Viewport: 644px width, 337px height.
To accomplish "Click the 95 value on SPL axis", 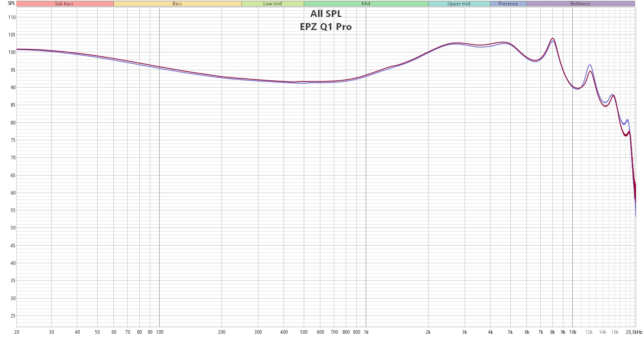I will [x=13, y=70].
